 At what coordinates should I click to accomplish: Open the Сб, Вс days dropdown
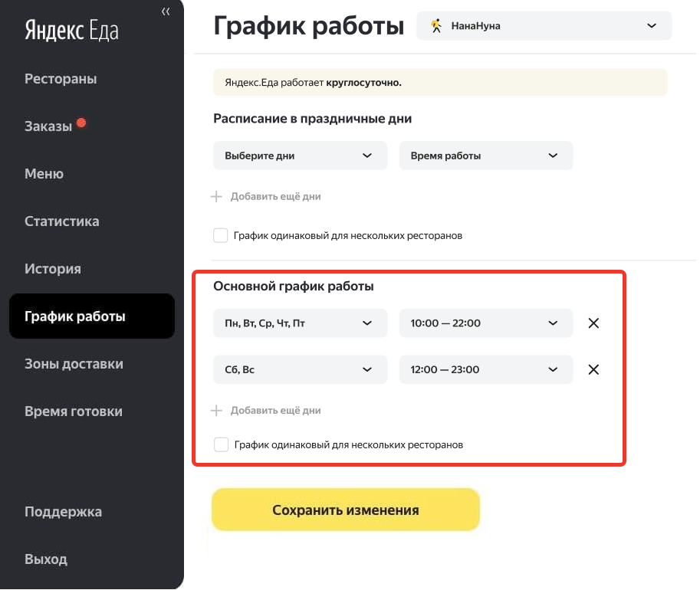[300, 369]
